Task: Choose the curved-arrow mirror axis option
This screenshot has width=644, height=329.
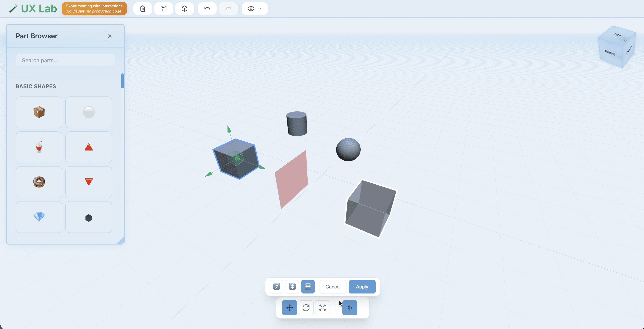Action: [276, 286]
